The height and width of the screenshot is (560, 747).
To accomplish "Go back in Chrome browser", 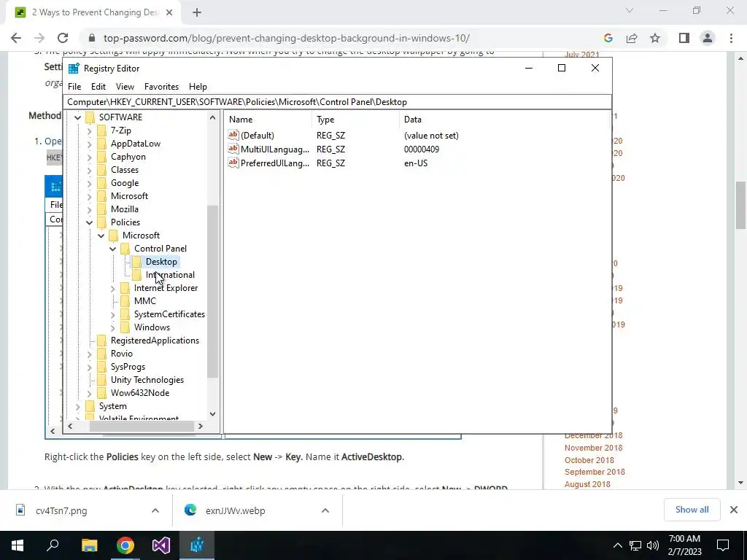I will click(16, 38).
